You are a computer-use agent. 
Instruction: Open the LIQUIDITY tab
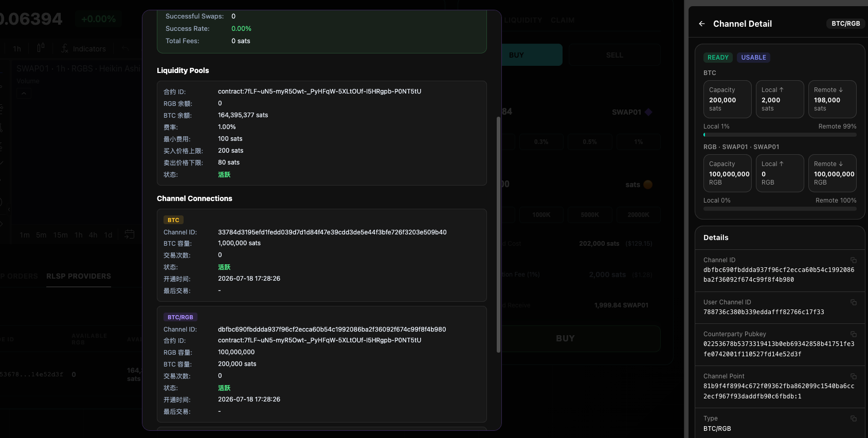[x=523, y=20]
